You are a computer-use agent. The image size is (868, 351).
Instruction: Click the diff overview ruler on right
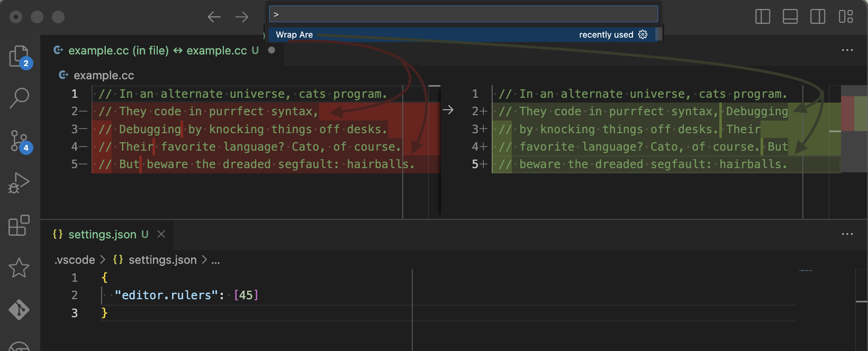pos(854,128)
